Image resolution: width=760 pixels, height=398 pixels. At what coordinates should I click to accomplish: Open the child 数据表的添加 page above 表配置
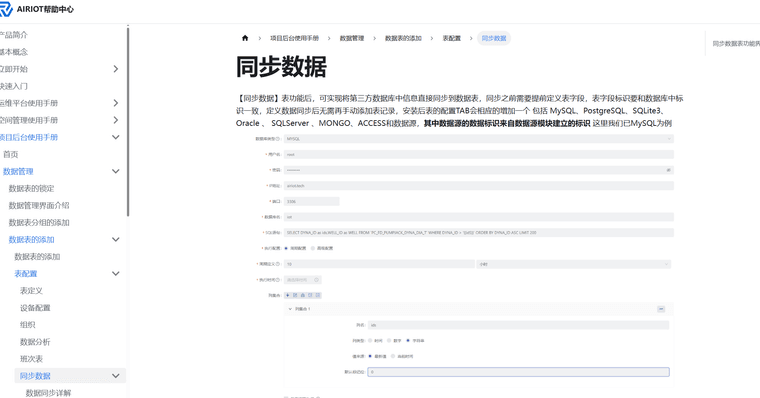tap(37, 256)
